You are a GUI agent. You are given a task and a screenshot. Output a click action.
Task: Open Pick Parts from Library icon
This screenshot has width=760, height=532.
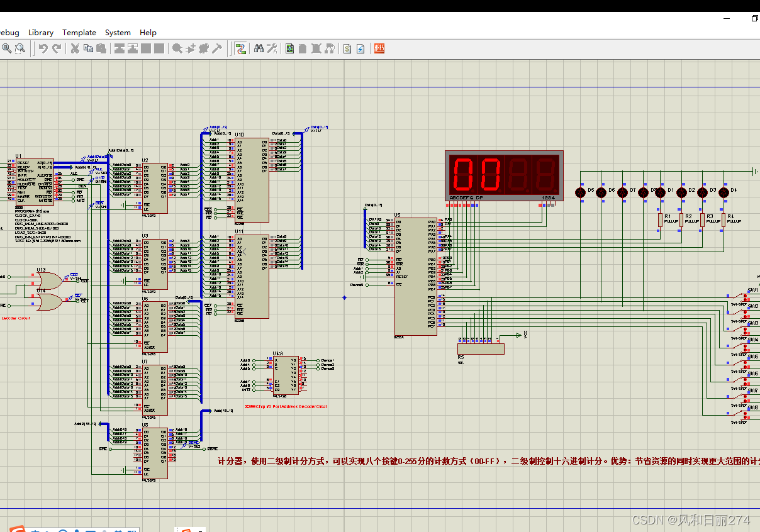point(177,48)
